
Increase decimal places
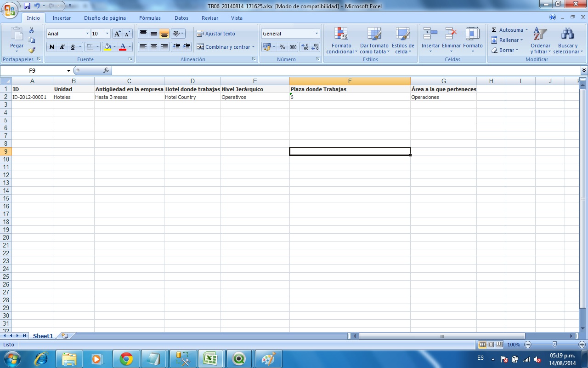[x=305, y=47]
